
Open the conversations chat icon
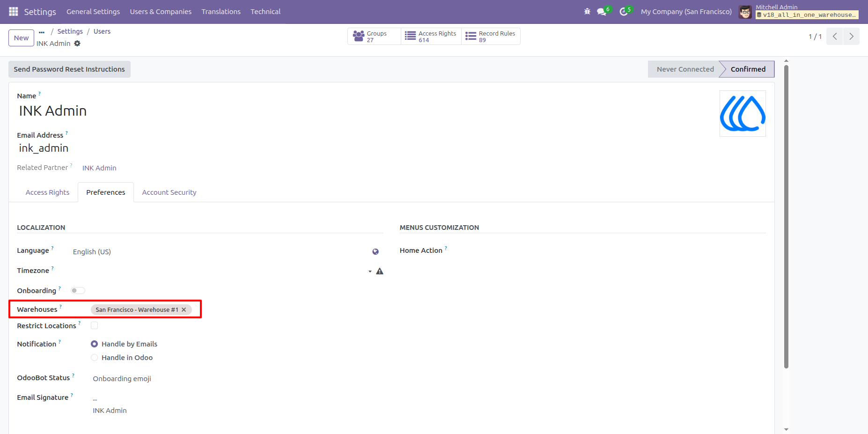[x=602, y=11]
